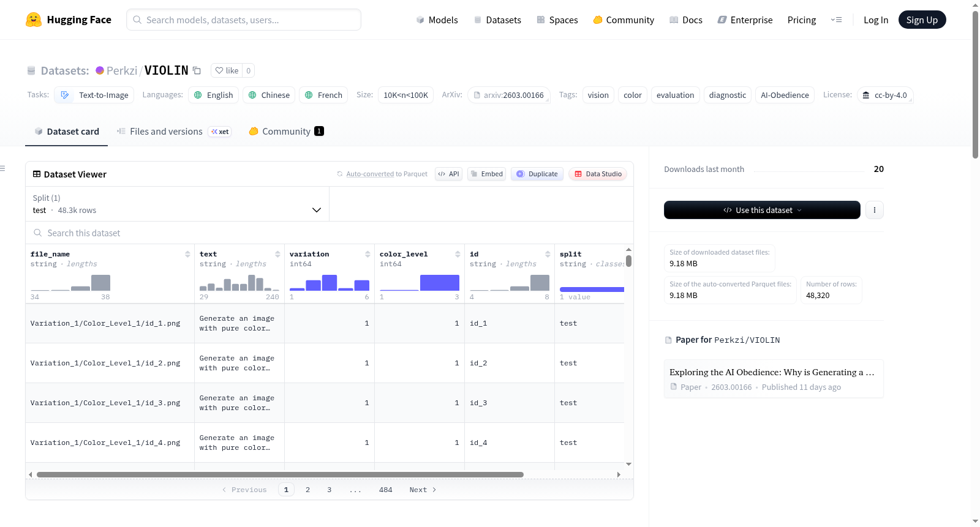Click the Chinese language tag
The width and height of the screenshot is (980, 527).
(269, 95)
